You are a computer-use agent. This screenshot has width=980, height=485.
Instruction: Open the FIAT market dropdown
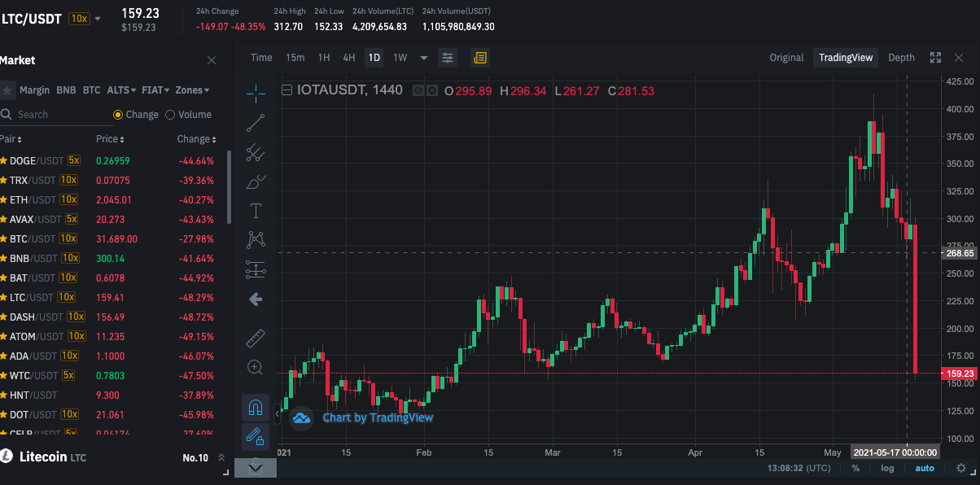(155, 90)
